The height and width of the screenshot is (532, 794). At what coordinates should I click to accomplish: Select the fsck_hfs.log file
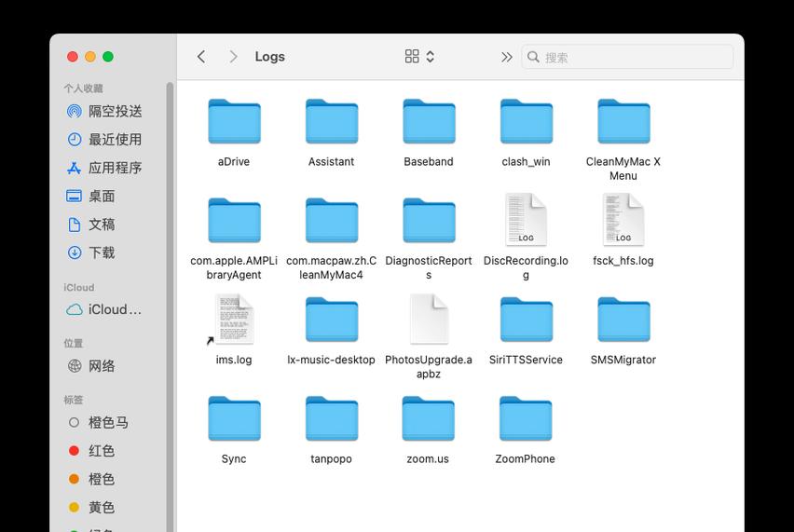(623, 219)
